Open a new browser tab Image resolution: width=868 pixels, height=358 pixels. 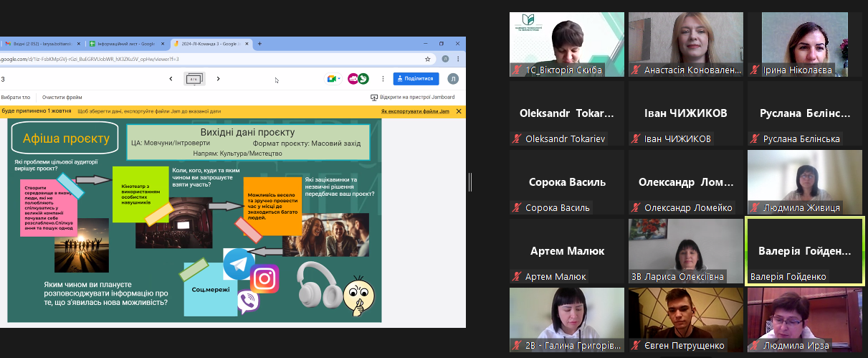pos(259,44)
